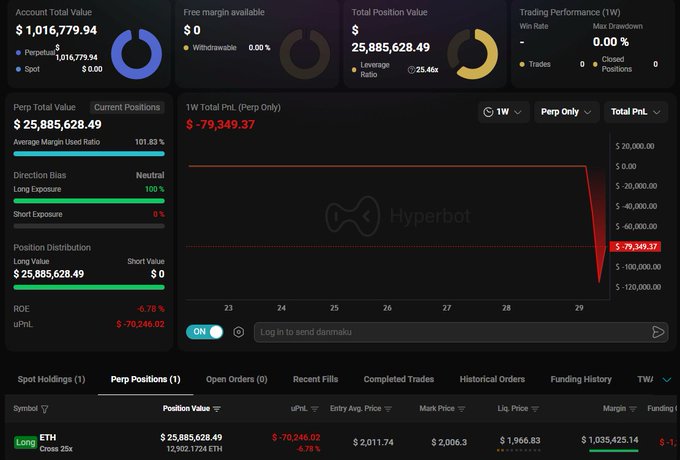Expand more tabs chevron after TWA
Screen dimensions: 680x460
click(x=667, y=379)
